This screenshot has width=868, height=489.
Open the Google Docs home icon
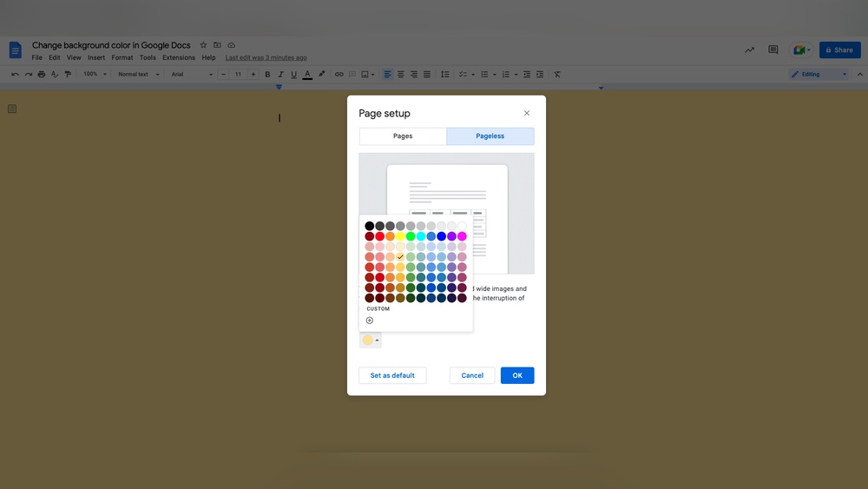16,50
